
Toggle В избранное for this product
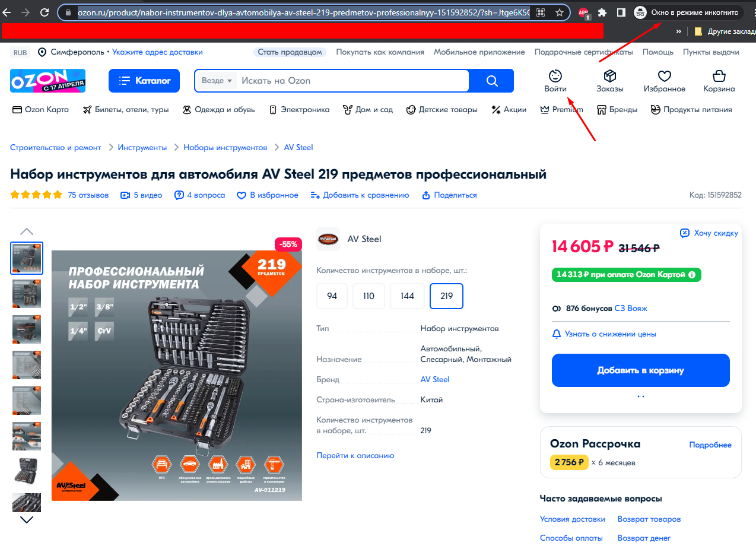[268, 195]
